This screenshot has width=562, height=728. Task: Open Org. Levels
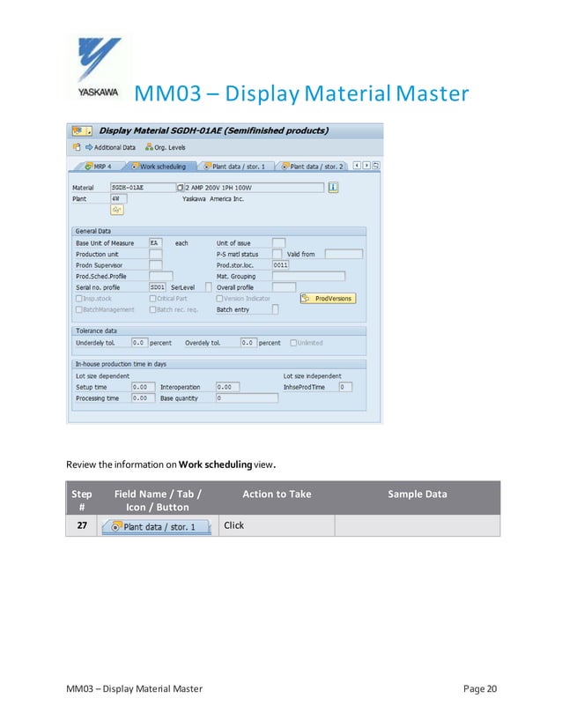coord(166,147)
